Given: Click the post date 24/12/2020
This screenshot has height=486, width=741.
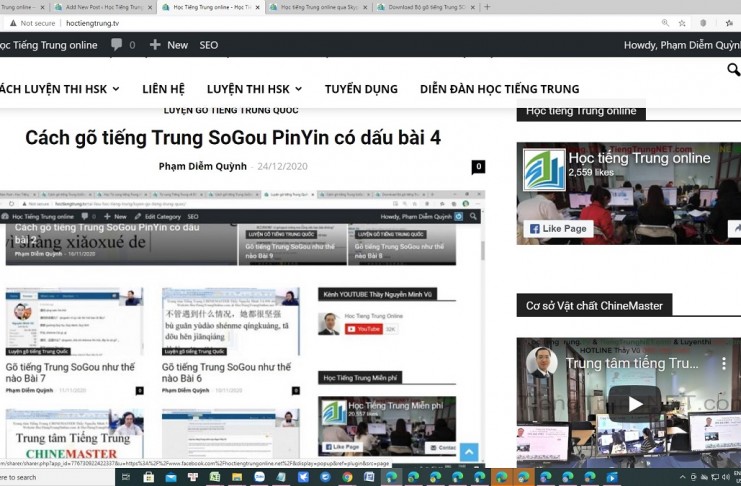Looking at the screenshot, I should coord(282,166).
